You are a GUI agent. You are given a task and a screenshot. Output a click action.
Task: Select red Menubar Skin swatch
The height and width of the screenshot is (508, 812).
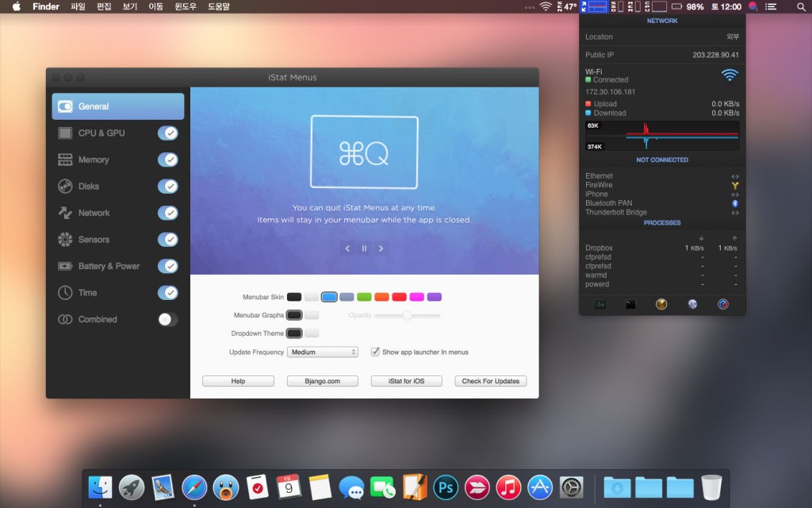click(400, 297)
